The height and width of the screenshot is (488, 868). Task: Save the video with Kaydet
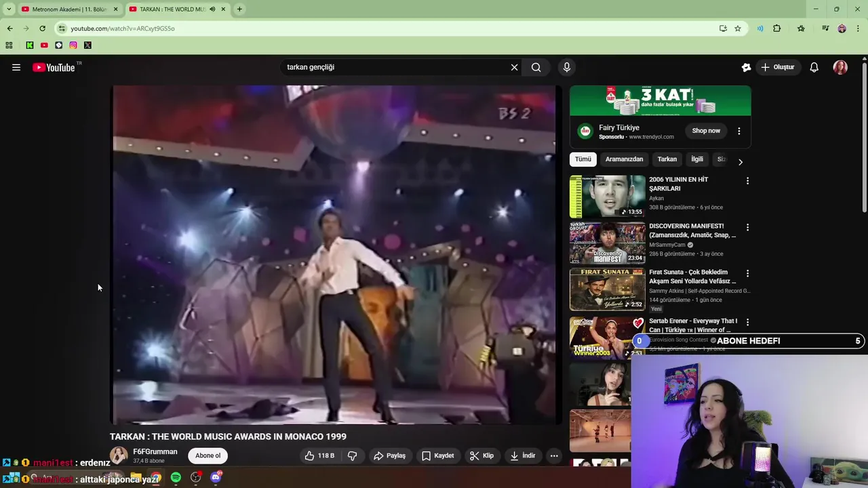click(x=438, y=455)
